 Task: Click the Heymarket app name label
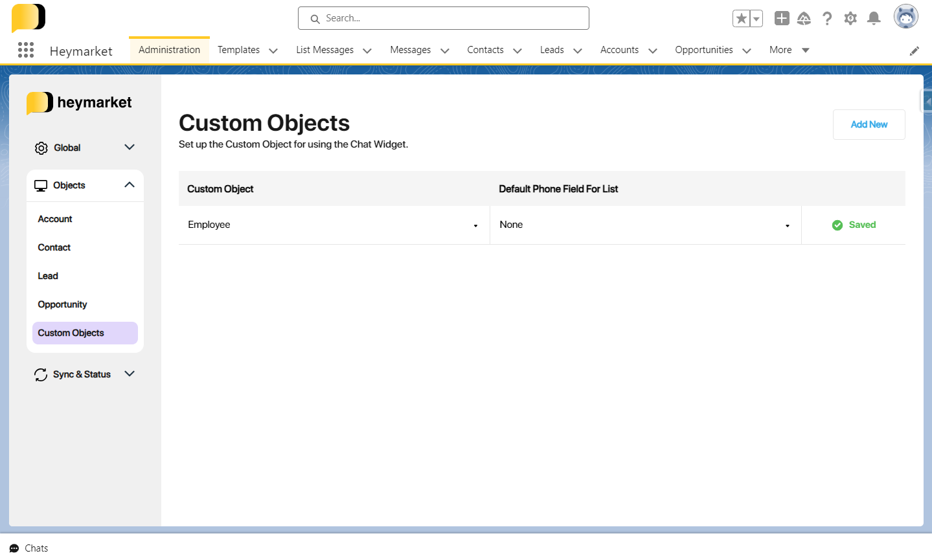[81, 51]
